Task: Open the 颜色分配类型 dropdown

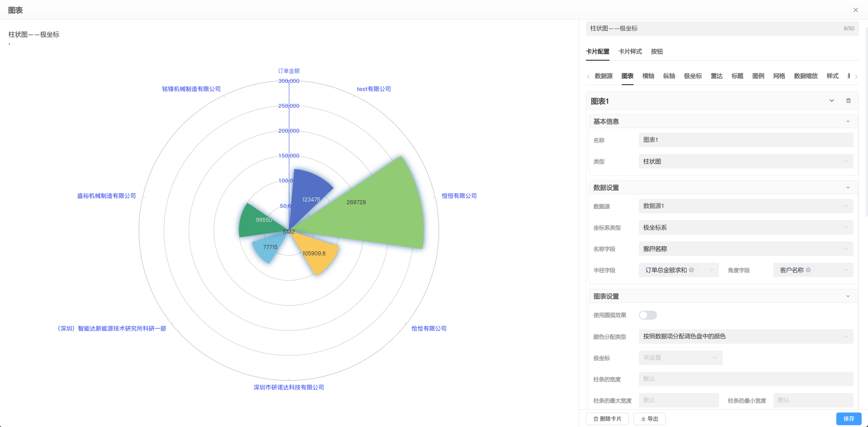Action: point(745,336)
